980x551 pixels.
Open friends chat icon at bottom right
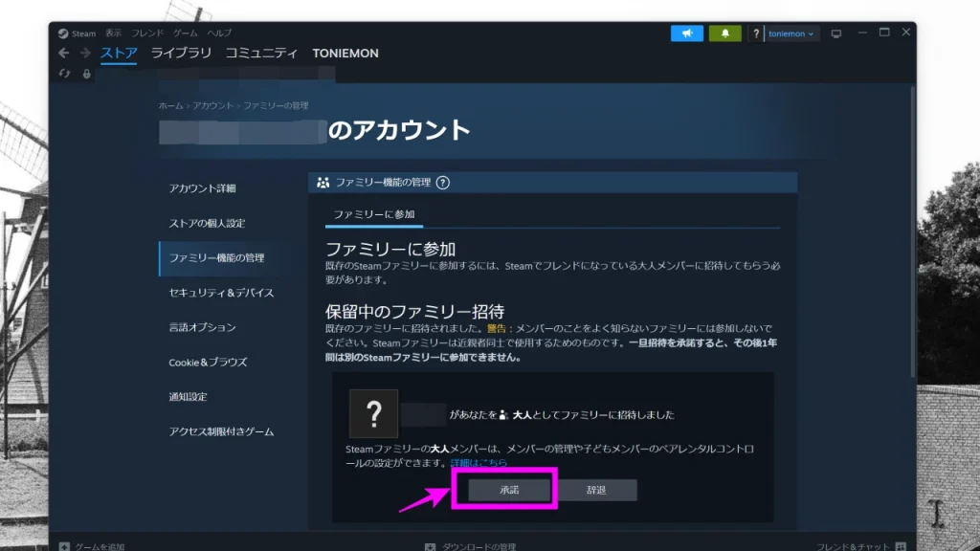tap(901, 546)
